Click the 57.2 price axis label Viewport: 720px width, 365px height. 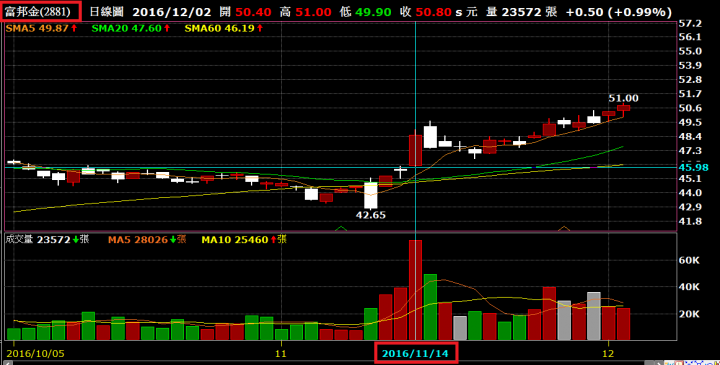690,23
